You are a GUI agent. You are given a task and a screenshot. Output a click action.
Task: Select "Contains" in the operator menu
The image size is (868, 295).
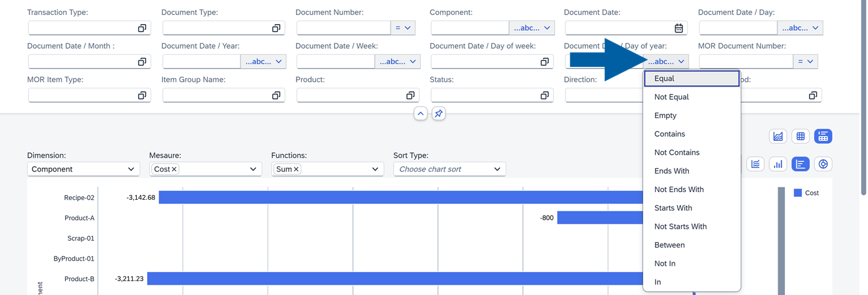(x=670, y=134)
